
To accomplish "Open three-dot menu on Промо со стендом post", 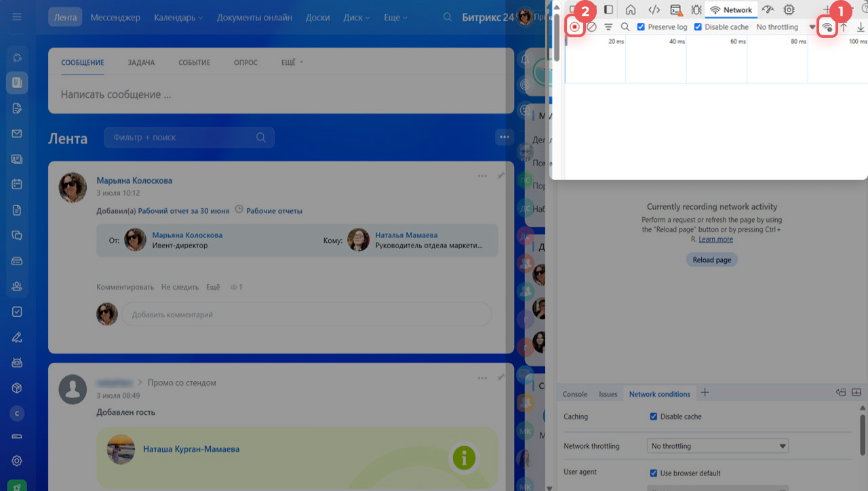I will 482,378.
